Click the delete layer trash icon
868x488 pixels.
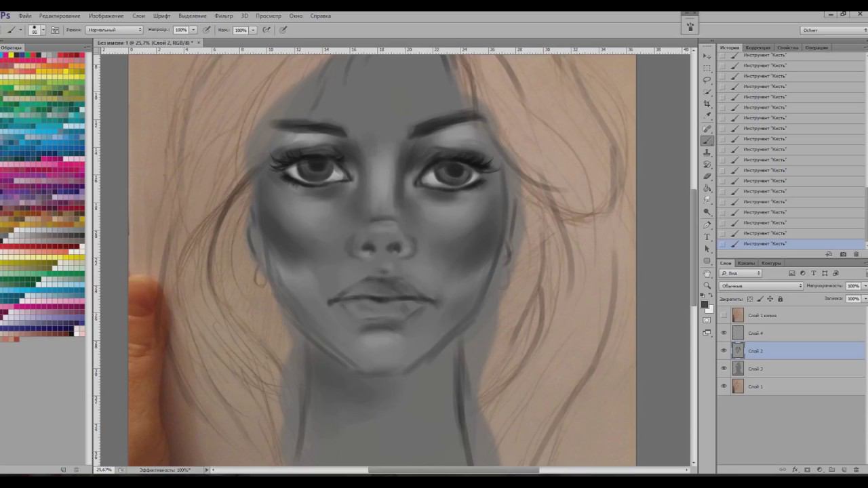[856, 470]
